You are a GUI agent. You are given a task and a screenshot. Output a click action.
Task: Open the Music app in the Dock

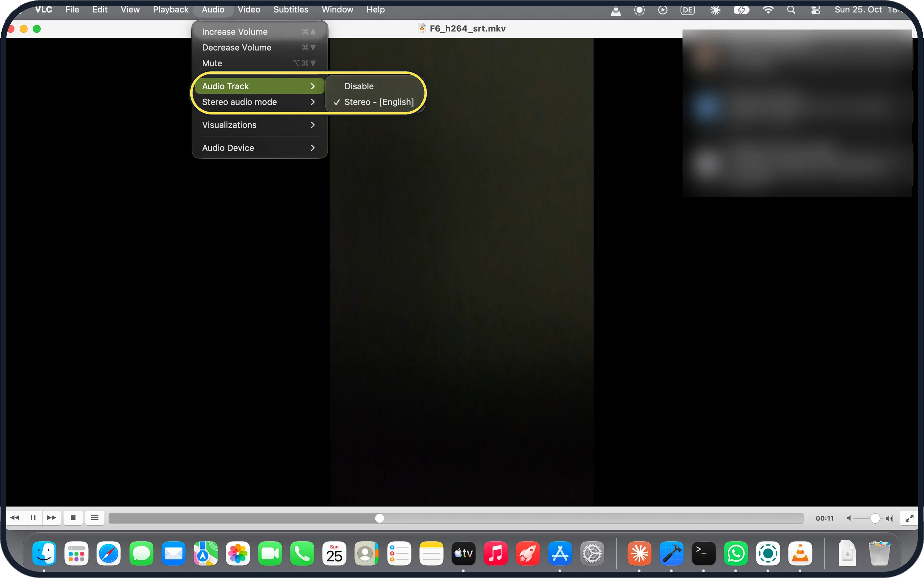[495, 553]
